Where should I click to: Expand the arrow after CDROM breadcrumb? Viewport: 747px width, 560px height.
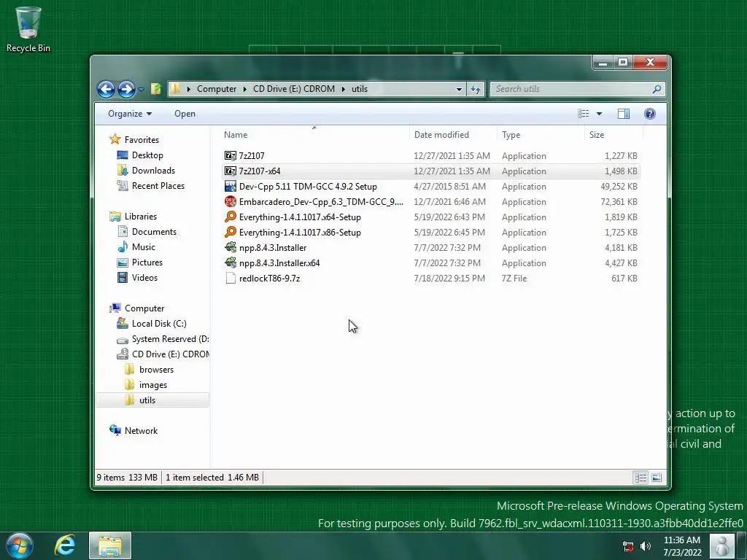coord(343,89)
